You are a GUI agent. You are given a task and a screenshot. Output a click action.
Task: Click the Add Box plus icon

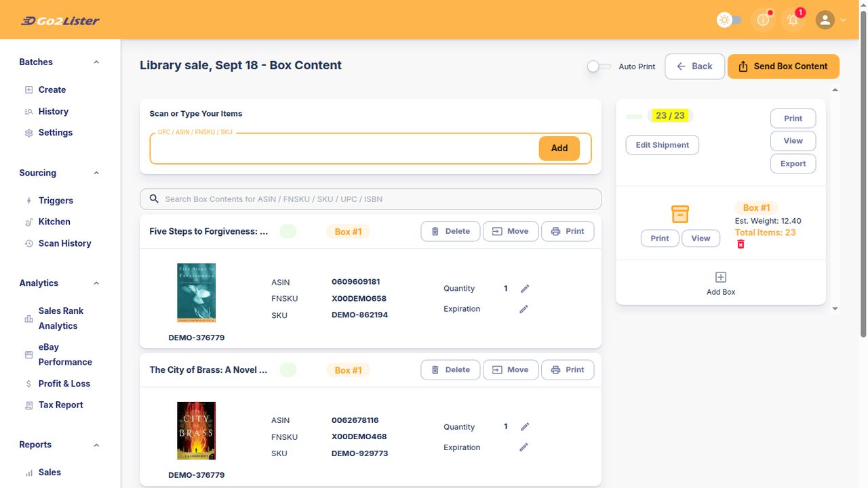coord(721,277)
